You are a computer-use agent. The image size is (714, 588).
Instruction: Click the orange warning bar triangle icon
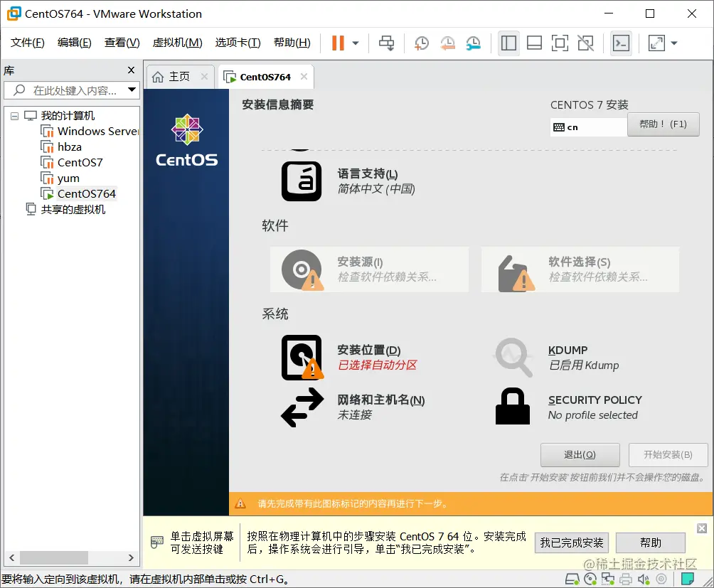(240, 503)
